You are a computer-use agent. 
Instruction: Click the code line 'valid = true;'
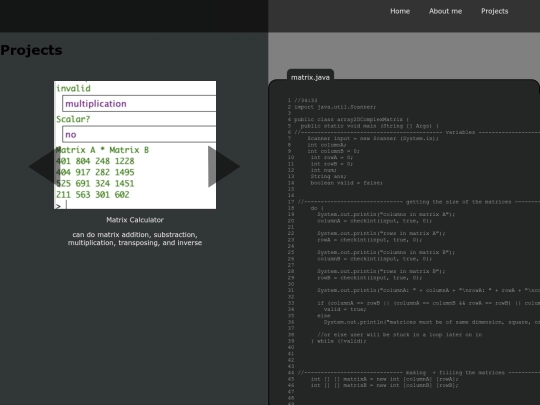(345, 309)
